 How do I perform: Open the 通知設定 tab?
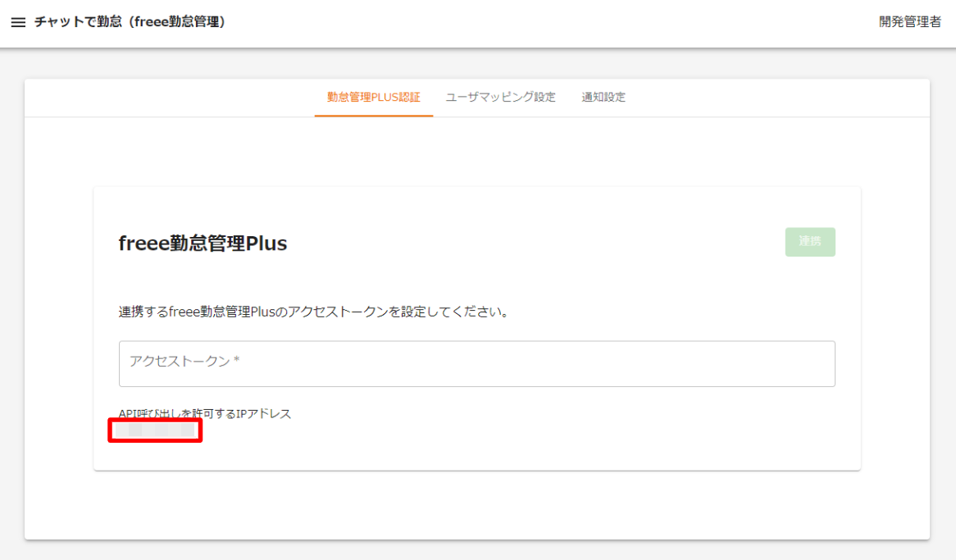603,98
